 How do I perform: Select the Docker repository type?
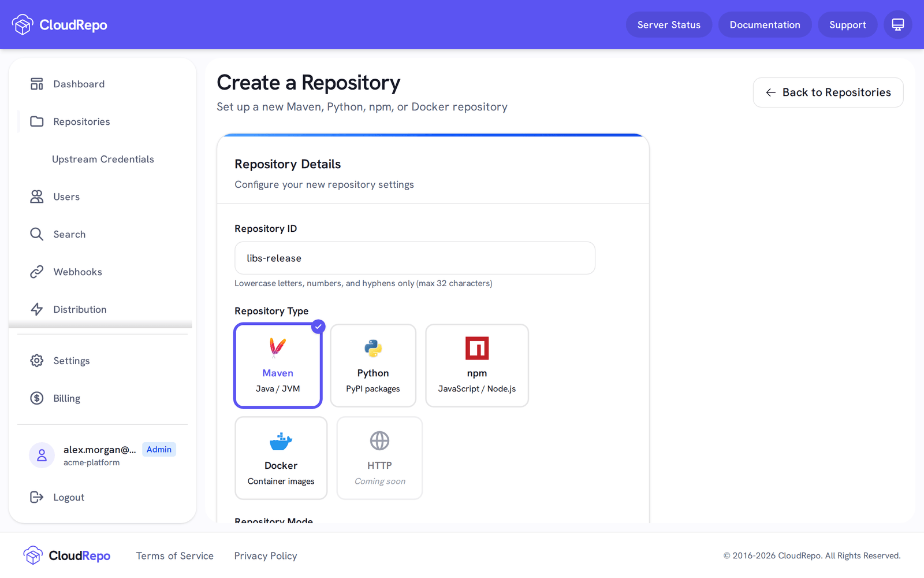click(281, 458)
